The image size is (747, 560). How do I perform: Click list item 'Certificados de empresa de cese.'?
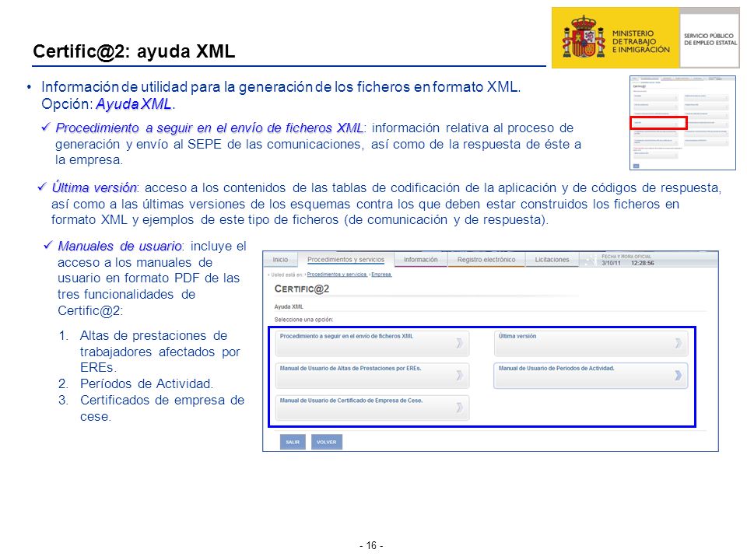click(x=162, y=408)
